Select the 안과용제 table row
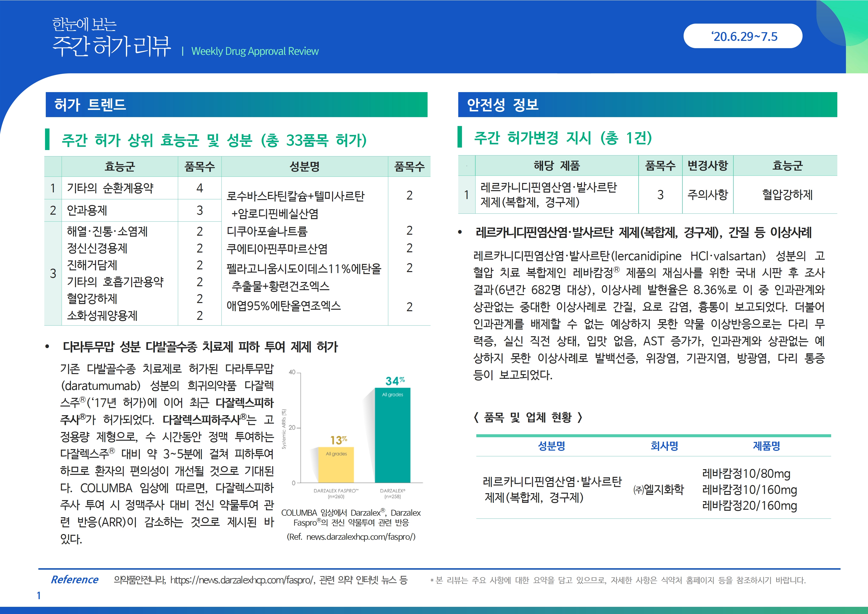The height and width of the screenshot is (614, 868). pos(87,210)
